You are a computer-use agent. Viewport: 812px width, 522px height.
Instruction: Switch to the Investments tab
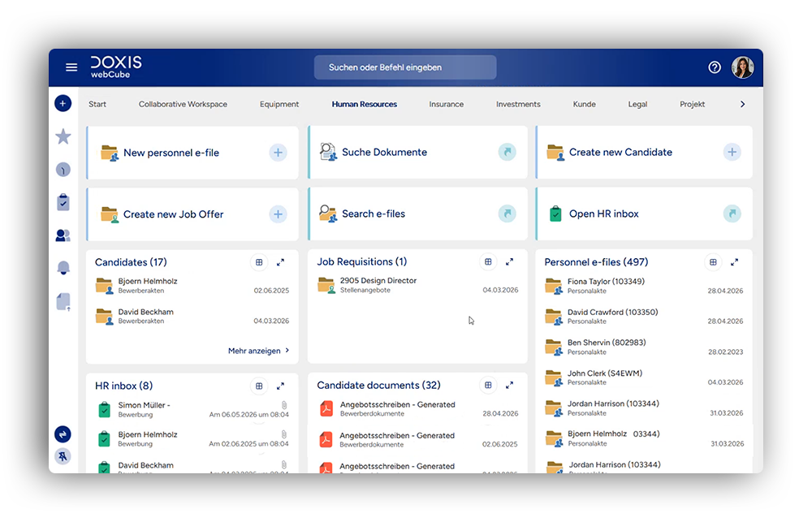tap(518, 104)
